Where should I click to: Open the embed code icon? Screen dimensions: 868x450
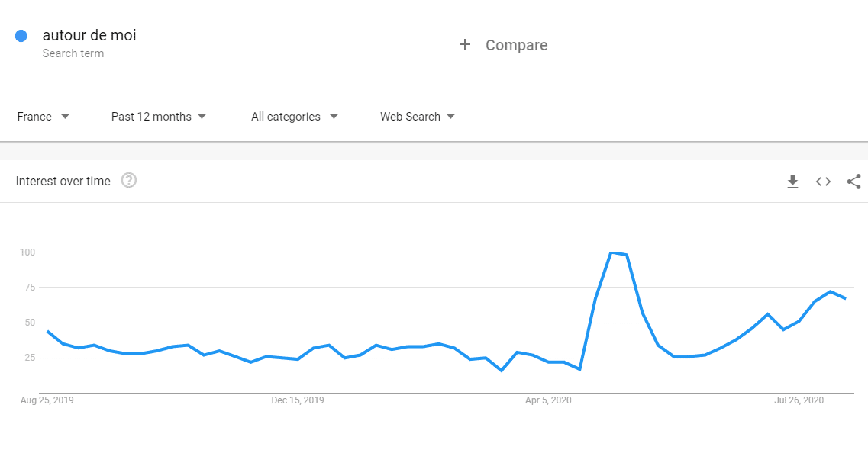pyautogui.click(x=823, y=182)
